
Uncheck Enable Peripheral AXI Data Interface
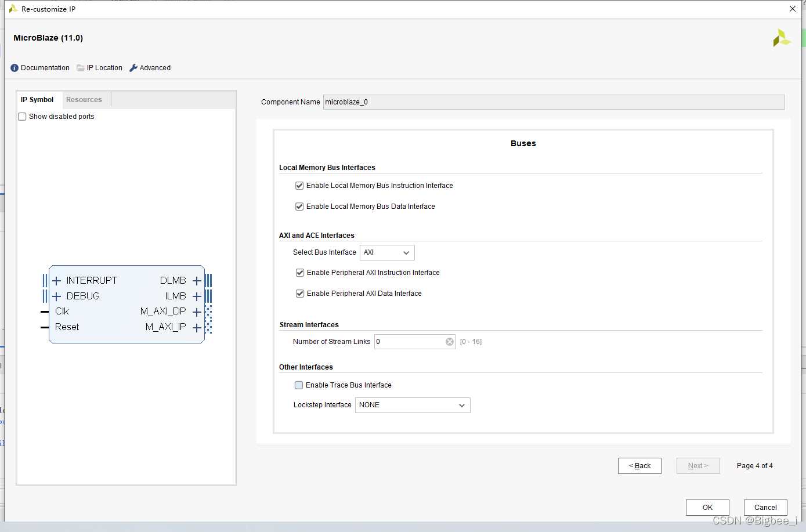coord(300,294)
